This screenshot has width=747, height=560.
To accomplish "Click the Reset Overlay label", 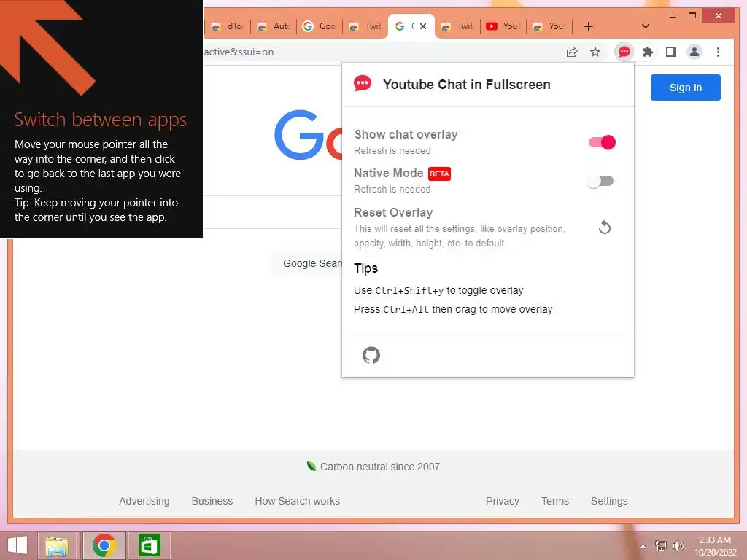I will [x=393, y=212].
